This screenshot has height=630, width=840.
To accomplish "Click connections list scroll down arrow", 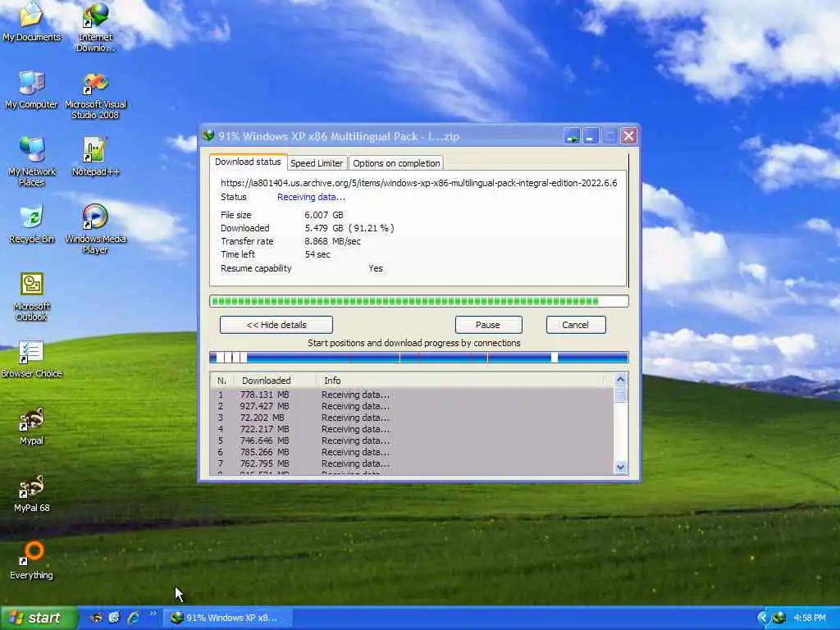I will tap(620, 467).
